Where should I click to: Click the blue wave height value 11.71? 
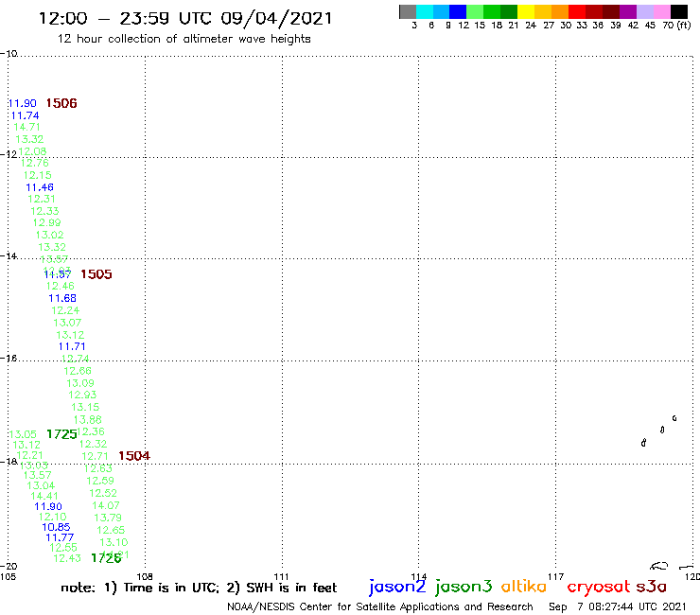[x=72, y=346]
